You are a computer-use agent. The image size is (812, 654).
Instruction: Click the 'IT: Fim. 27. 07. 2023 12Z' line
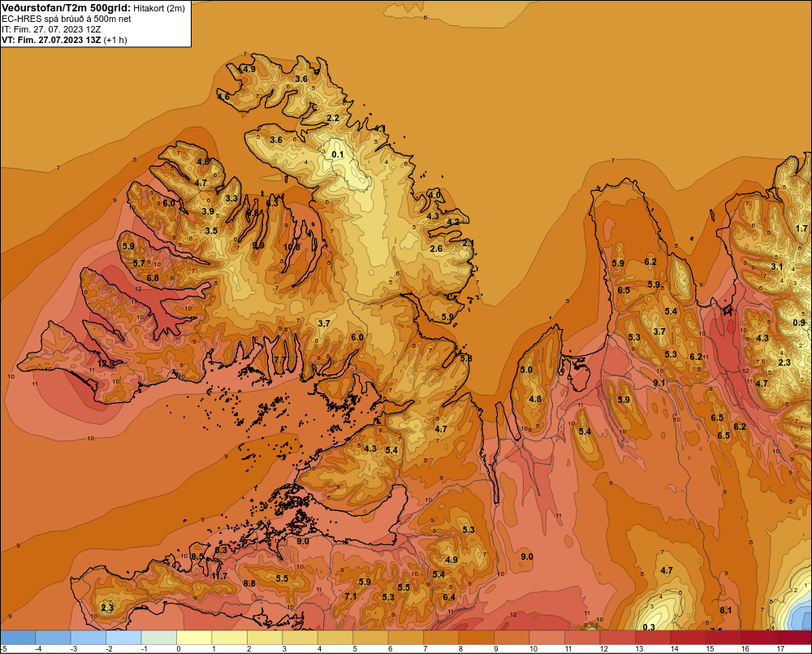tap(51, 29)
